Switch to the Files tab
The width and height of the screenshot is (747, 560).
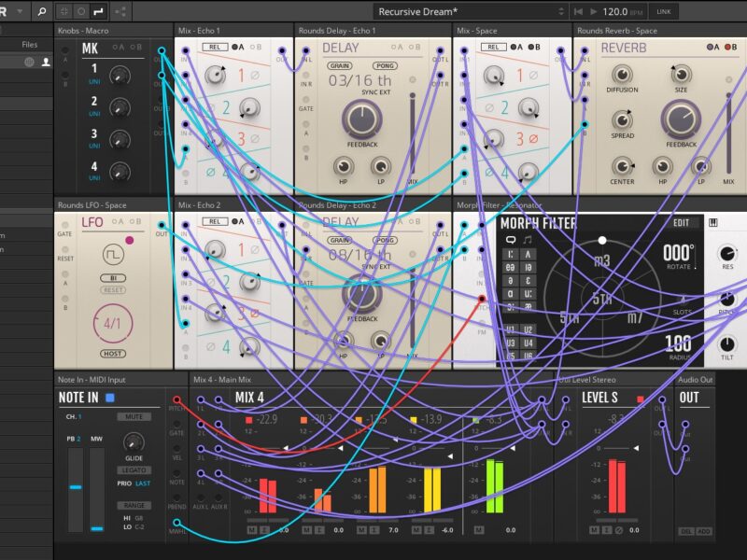tap(30, 44)
